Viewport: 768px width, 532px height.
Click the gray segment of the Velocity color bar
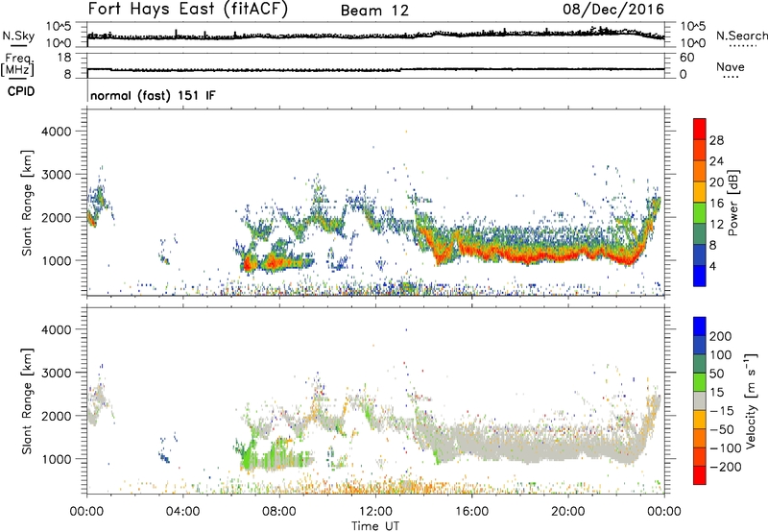click(700, 401)
